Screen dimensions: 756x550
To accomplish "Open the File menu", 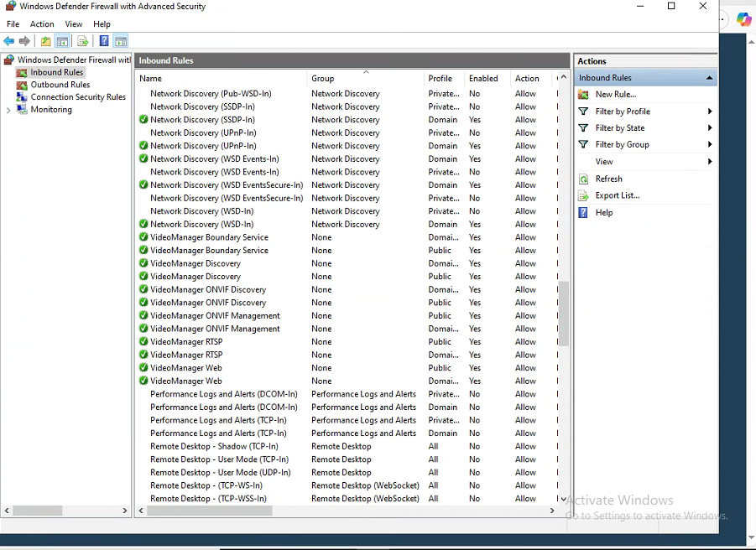I will click(13, 24).
